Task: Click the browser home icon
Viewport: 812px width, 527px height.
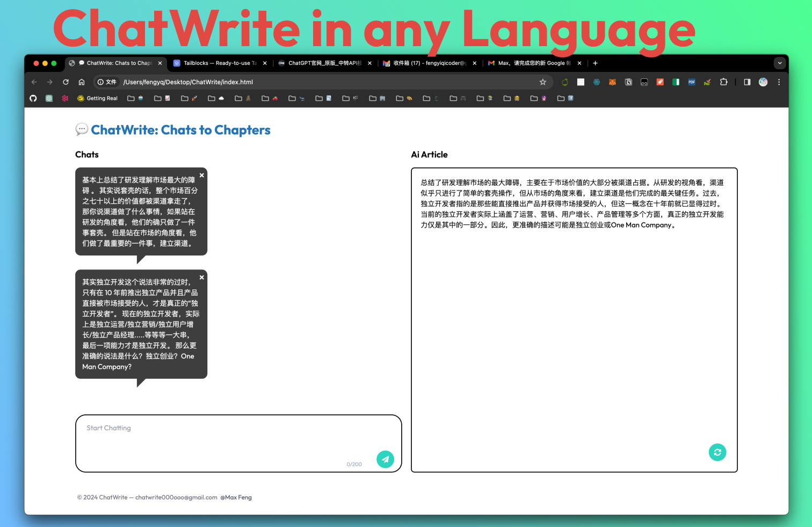Action: coord(81,82)
